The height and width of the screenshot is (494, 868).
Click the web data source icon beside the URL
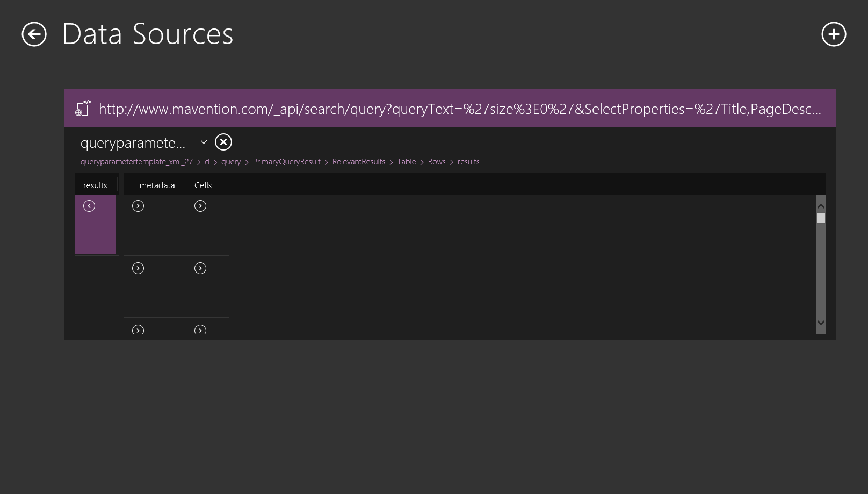tap(83, 109)
